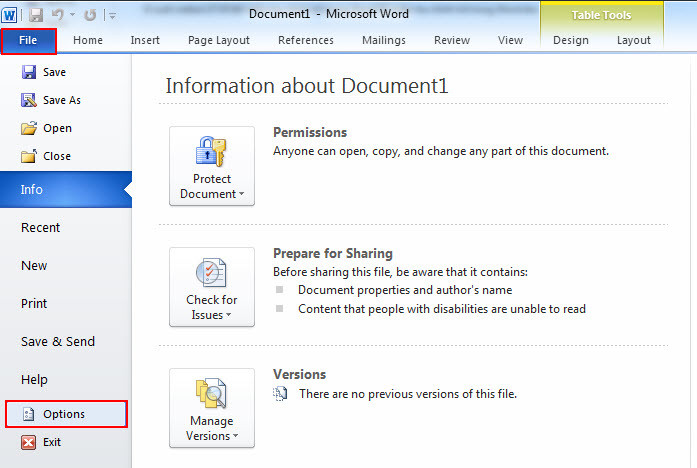Open the Print page
Screen dimensions: 697x468
(x=34, y=304)
